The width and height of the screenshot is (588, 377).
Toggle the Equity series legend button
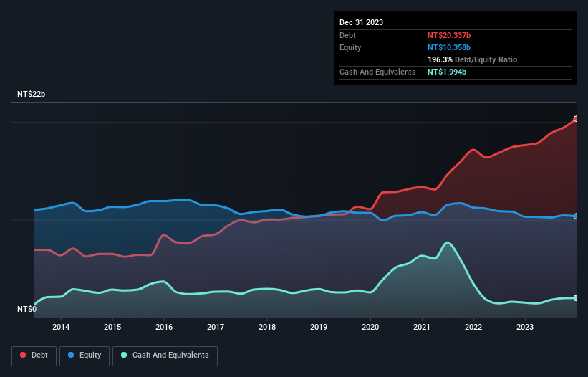85,355
